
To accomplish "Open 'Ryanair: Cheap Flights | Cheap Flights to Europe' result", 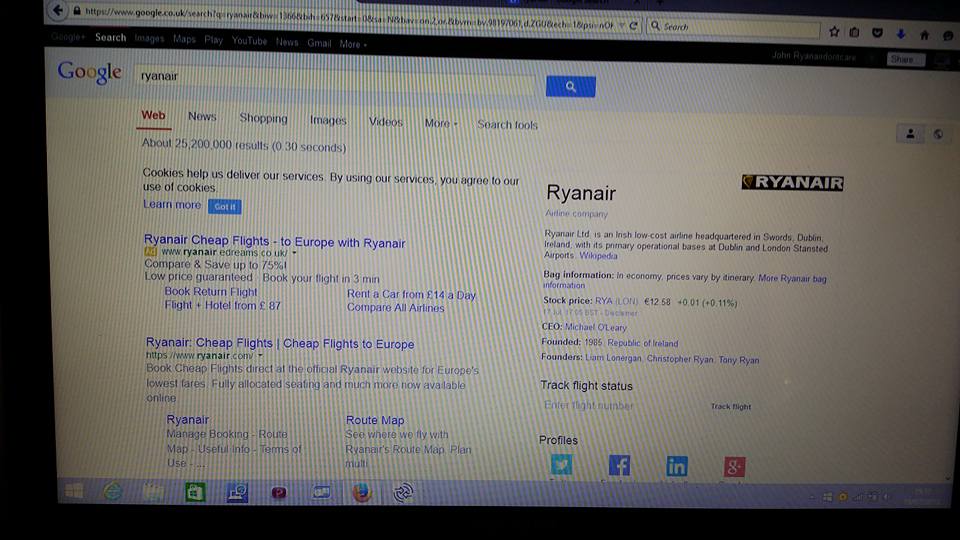I will click(x=280, y=343).
